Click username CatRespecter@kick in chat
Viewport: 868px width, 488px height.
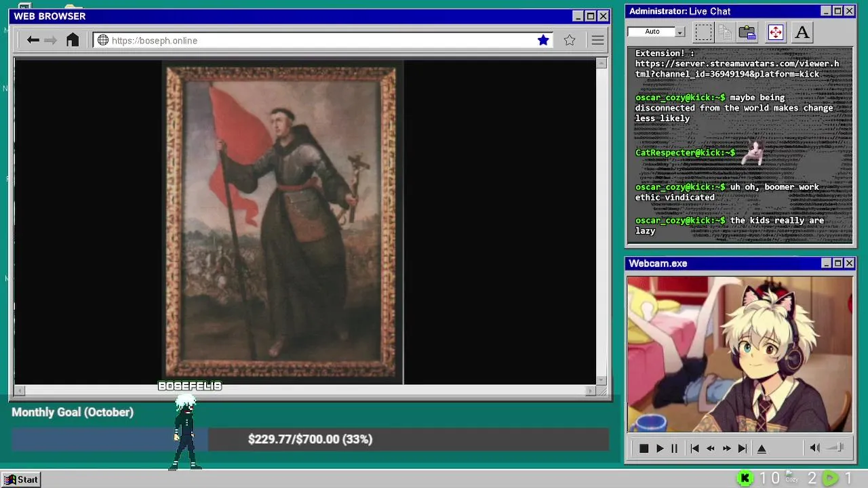point(685,152)
